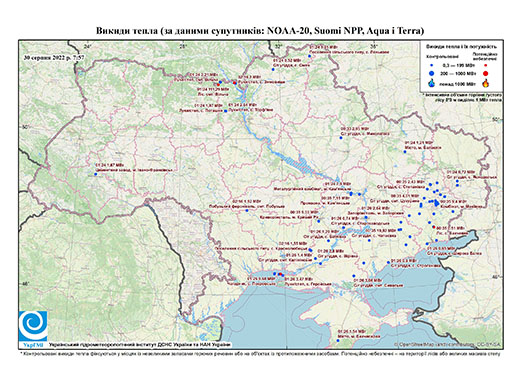Click the 32° longitude grid label
This screenshot has height=368, width=520.
[x=278, y=46]
